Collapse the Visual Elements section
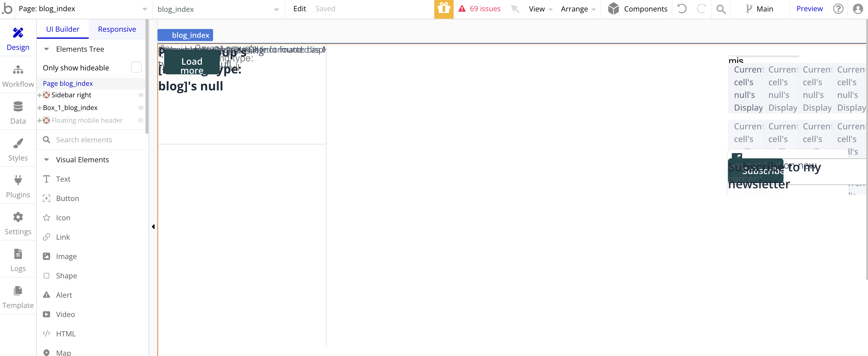The height and width of the screenshot is (356, 868). click(46, 160)
